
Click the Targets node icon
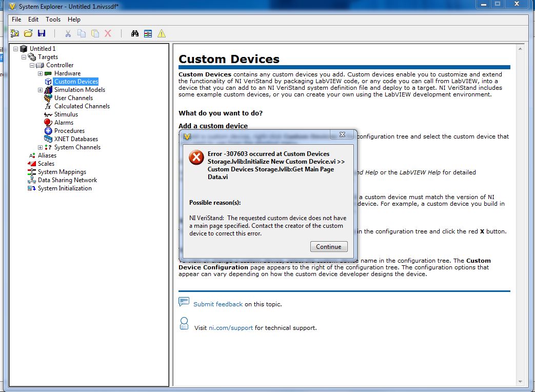point(32,56)
